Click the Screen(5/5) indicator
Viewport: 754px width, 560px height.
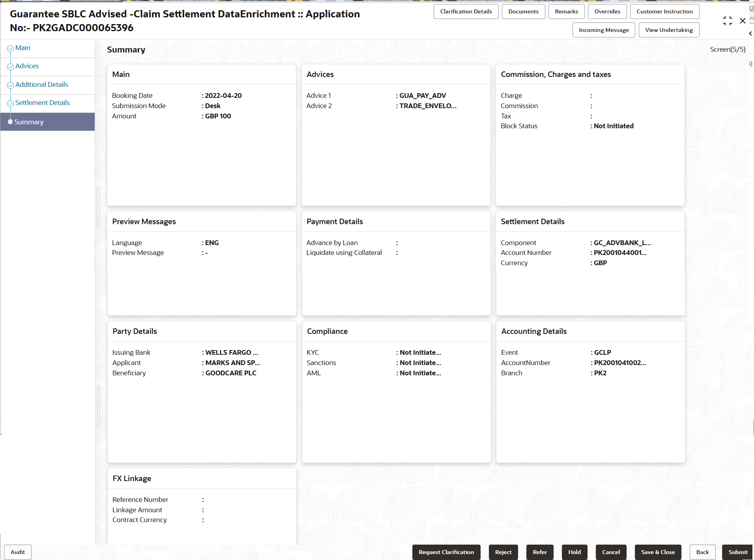point(728,49)
